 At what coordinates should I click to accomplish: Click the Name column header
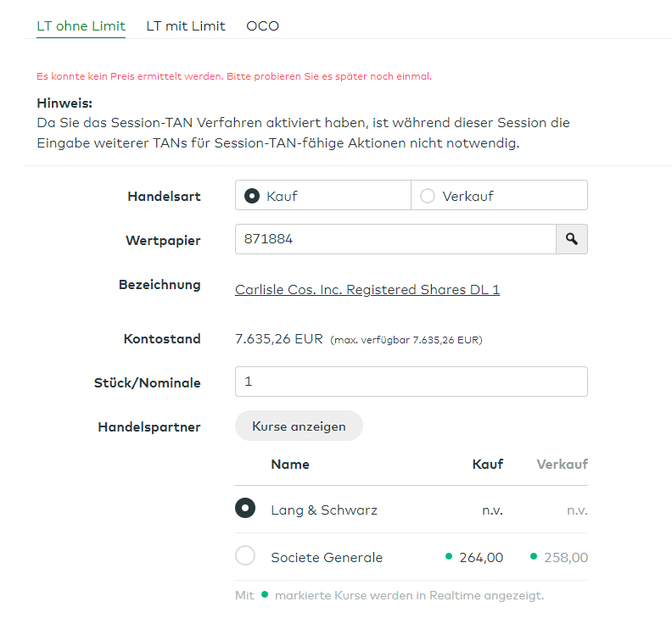tap(289, 465)
